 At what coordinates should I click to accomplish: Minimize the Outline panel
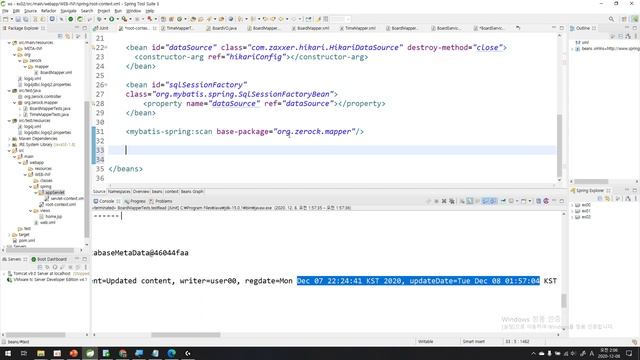627,28
